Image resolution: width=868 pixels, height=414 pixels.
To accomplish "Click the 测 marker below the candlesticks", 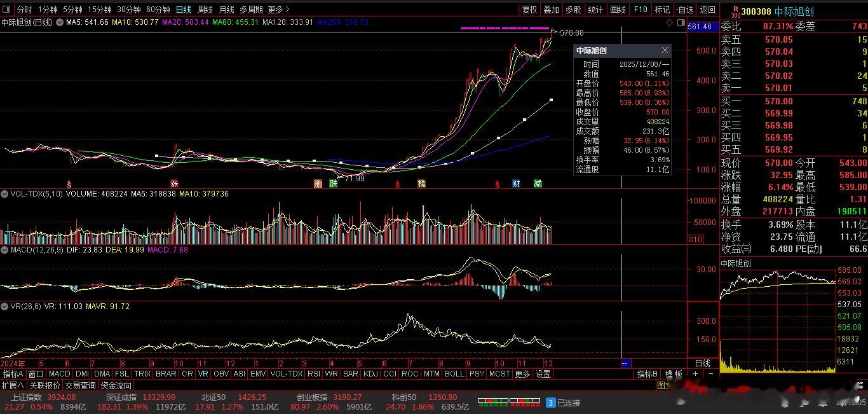I will (318, 184).
